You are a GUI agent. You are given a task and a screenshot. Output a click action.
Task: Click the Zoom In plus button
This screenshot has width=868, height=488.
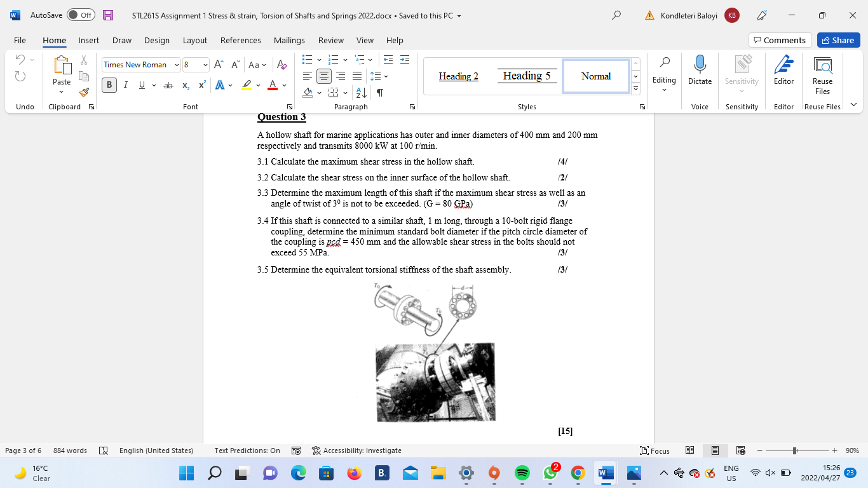coord(834,451)
